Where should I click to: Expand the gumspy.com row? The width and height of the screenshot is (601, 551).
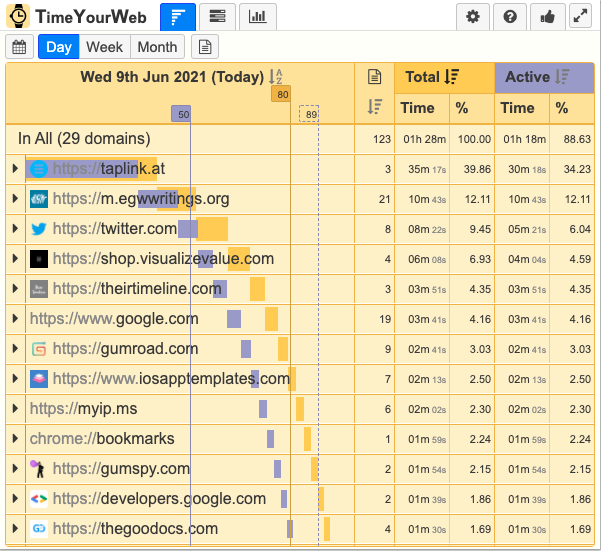[x=15, y=469]
